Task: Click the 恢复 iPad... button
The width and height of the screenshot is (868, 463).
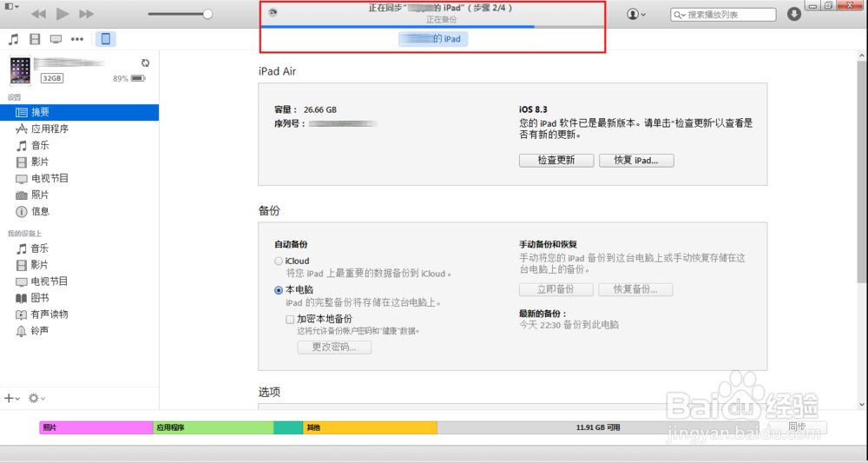Action: coord(636,161)
